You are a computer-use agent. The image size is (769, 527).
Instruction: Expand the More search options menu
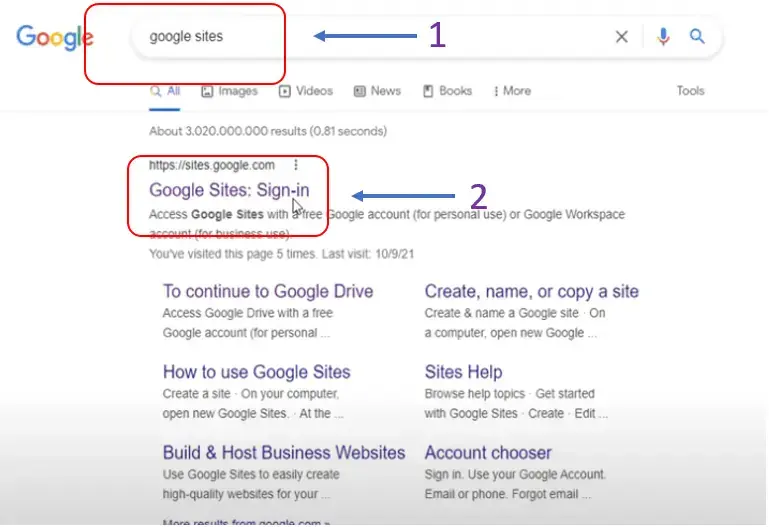tap(512, 91)
